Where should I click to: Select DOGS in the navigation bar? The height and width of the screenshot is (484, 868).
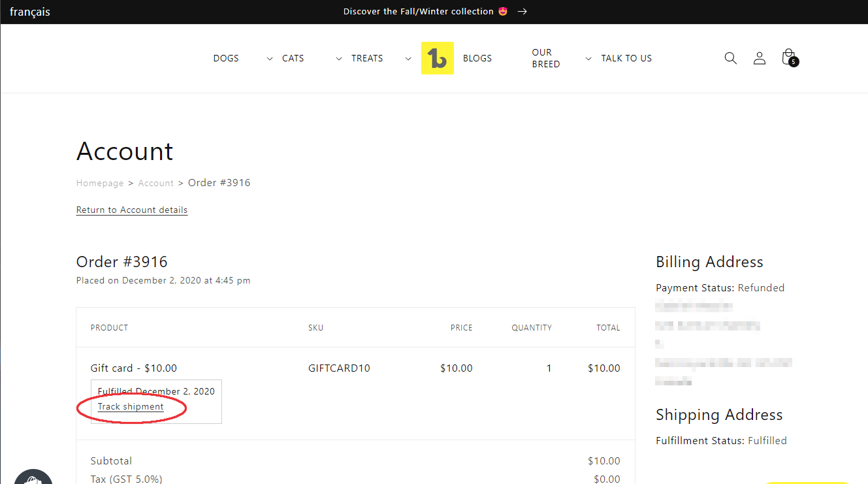click(226, 58)
